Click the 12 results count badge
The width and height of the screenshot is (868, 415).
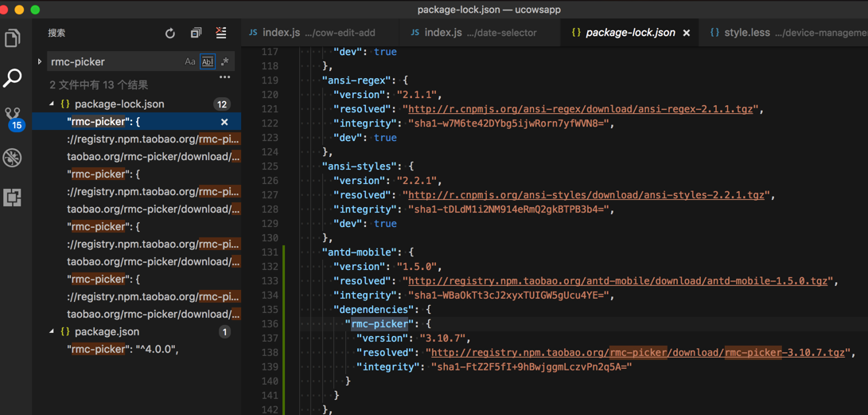click(x=222, y=104)
